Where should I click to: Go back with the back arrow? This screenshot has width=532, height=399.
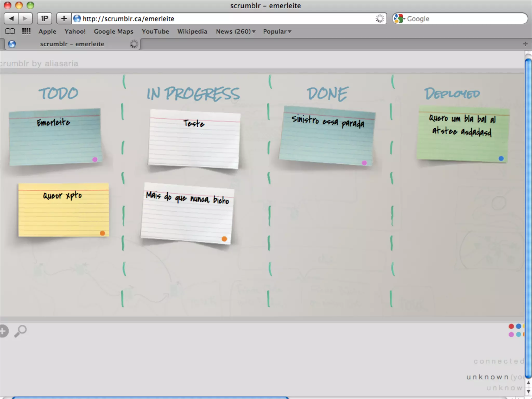(x=11, y=19)
